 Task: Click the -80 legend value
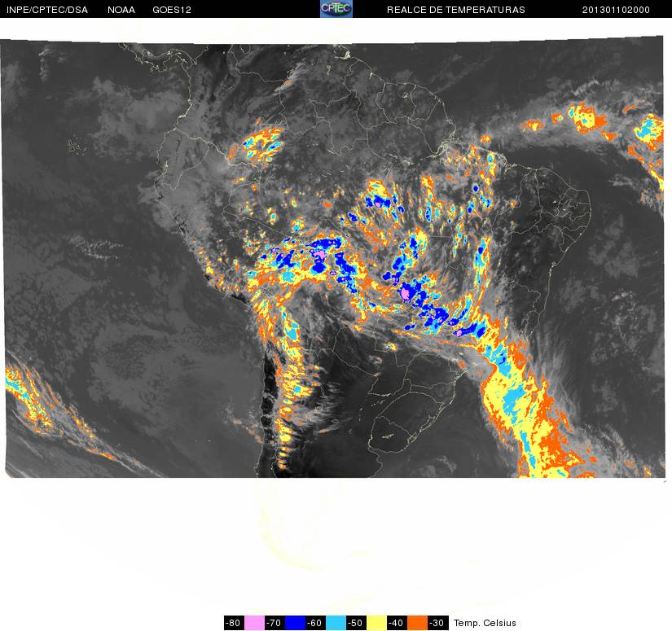234,623
